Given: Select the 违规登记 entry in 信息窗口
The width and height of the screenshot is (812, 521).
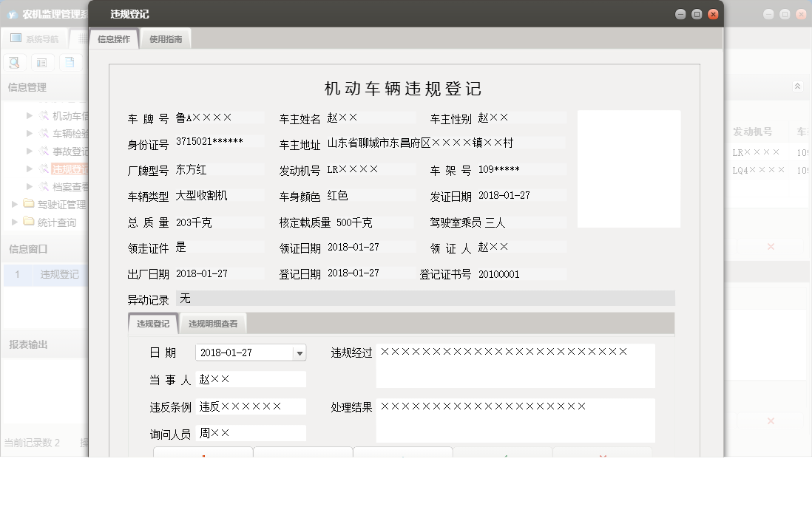Looking at the screenshot, I should click(60, 274).
